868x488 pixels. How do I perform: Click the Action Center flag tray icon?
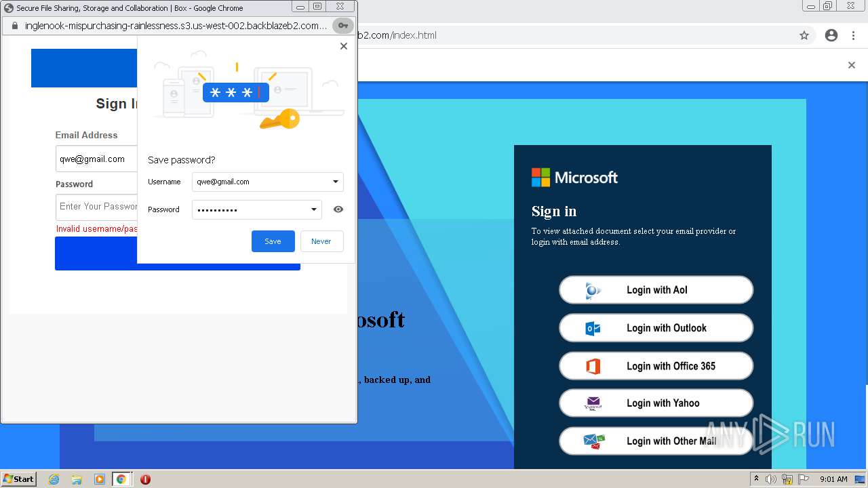click(804, 479)
